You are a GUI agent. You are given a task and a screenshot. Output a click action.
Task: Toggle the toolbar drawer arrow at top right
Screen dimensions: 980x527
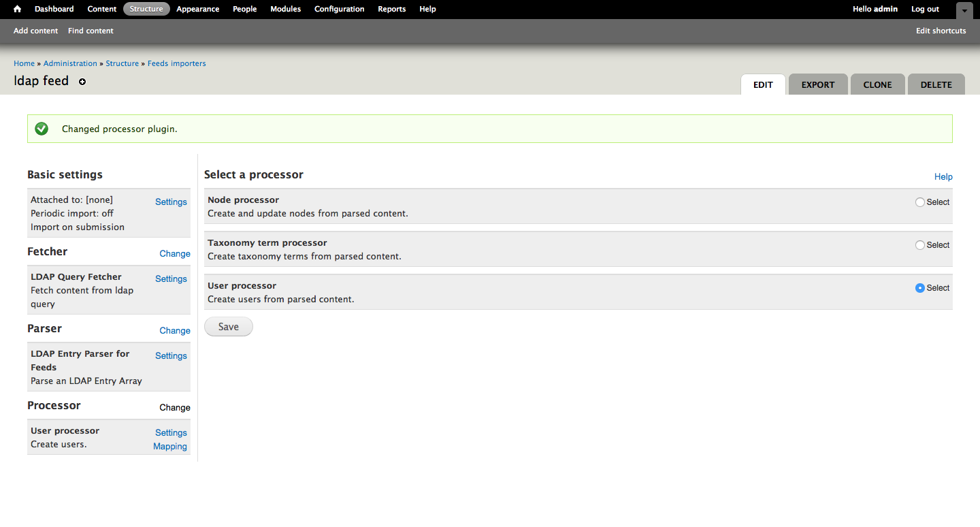coord(964,10)
